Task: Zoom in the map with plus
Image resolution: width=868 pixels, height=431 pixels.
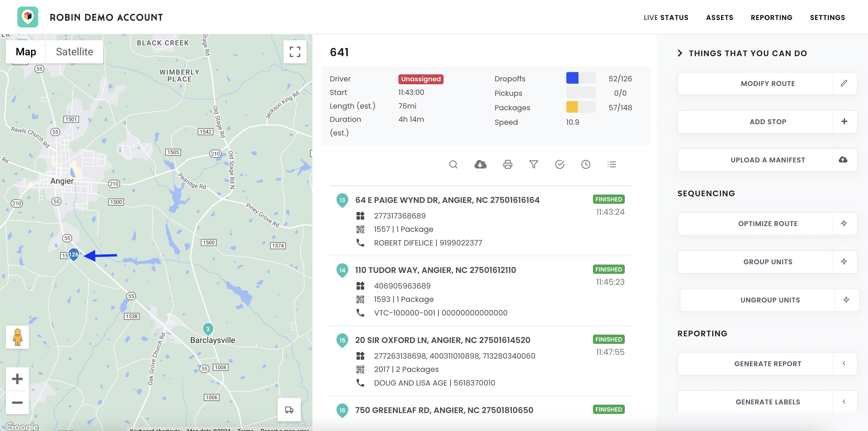Action: pyautogui.click(x=17, y=379)
